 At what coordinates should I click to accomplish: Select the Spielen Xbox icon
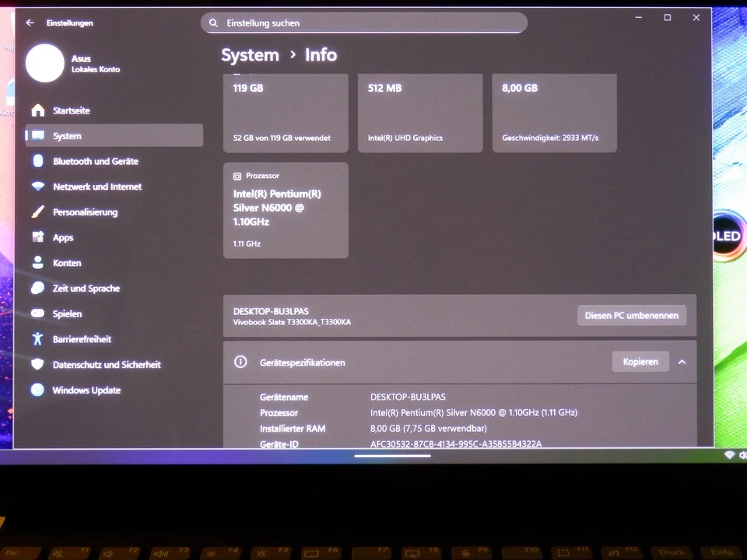37,313
